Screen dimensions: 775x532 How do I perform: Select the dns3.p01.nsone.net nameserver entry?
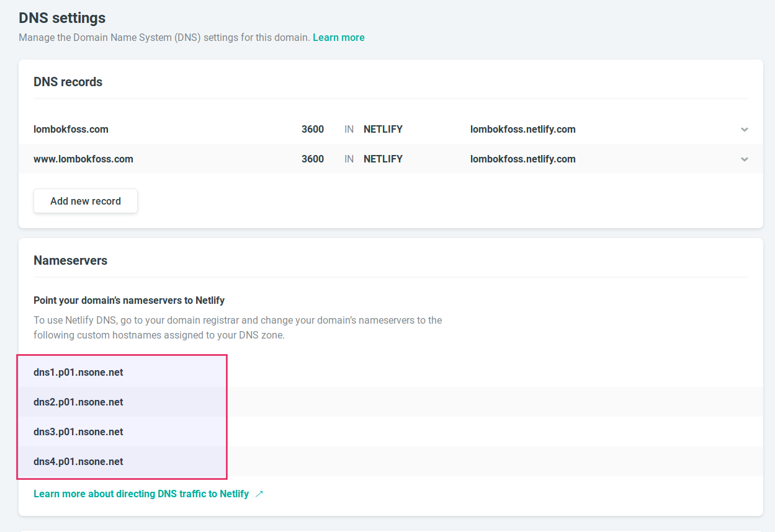(78, 432)
